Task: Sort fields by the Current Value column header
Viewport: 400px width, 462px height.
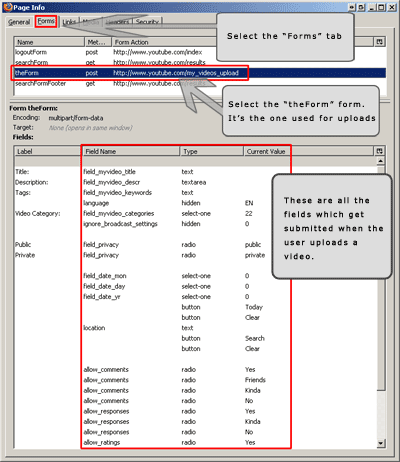Action: pyautogui.click(x=308, y=151)
